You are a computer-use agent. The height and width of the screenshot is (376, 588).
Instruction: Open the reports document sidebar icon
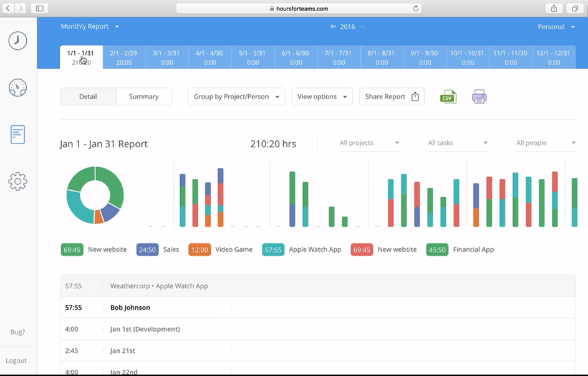(17, 135)
